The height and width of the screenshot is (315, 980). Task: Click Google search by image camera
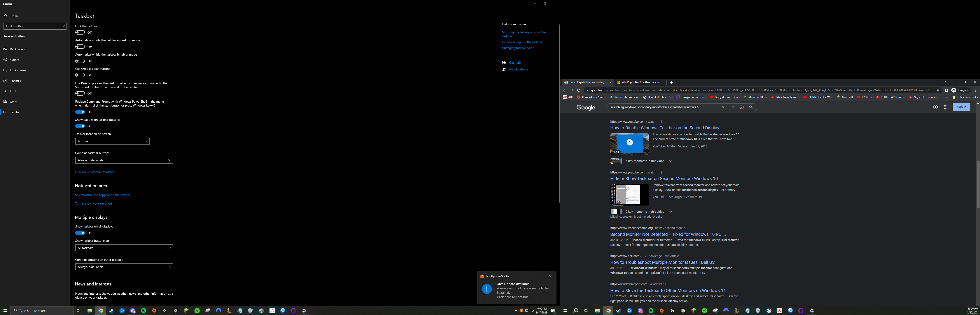(x=742, y=107)
